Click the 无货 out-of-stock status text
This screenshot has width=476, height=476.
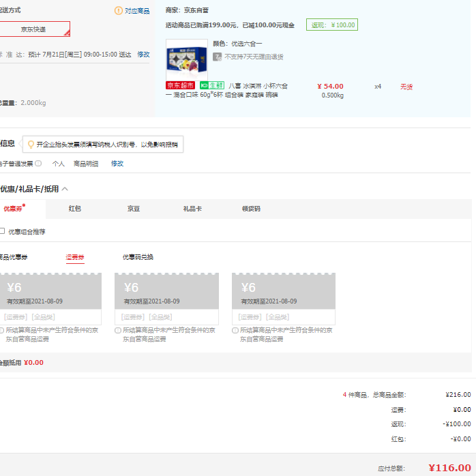click(406, 87)
